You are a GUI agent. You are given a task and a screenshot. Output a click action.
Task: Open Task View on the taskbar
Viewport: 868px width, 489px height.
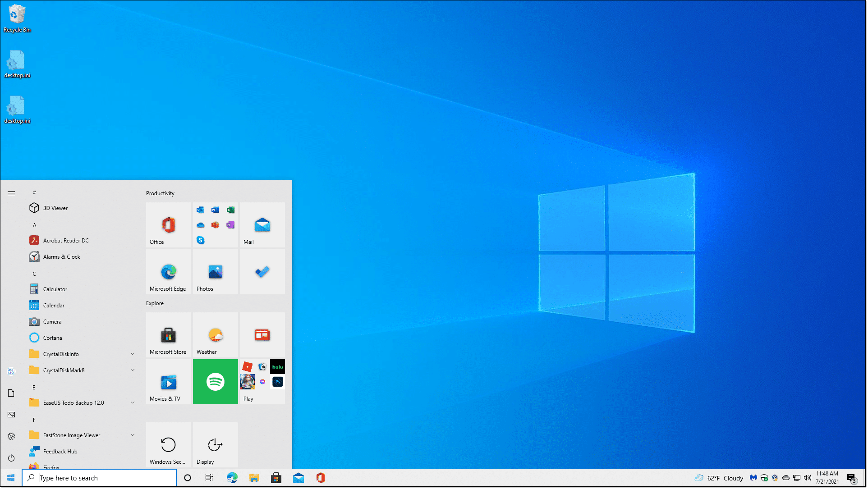click(x=209, y=478)
